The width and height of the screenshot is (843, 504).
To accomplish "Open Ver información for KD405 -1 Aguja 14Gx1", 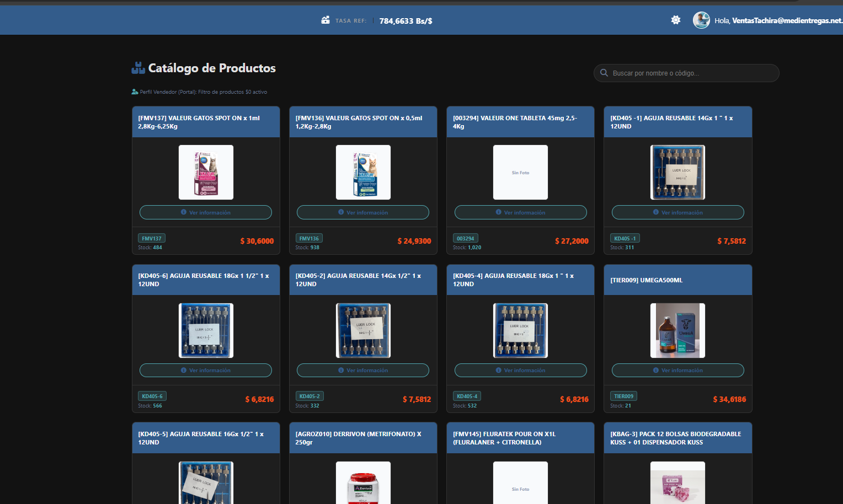I will (x=678, y=212).
